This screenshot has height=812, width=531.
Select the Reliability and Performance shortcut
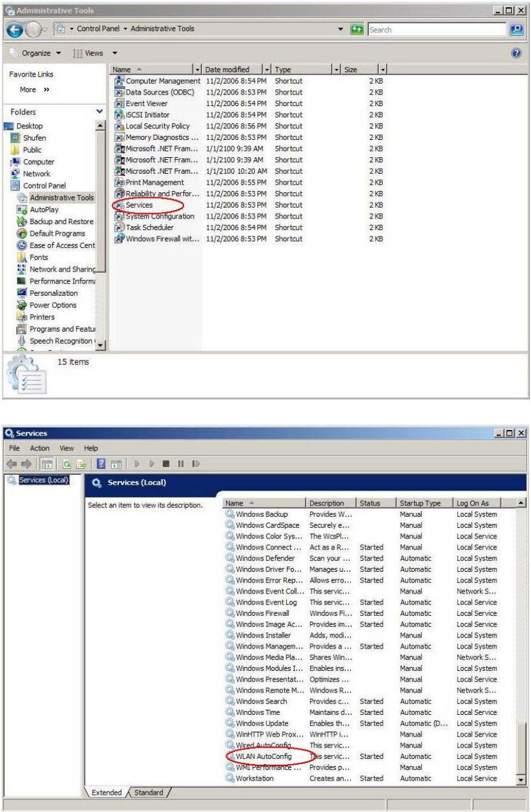point(157,194)
